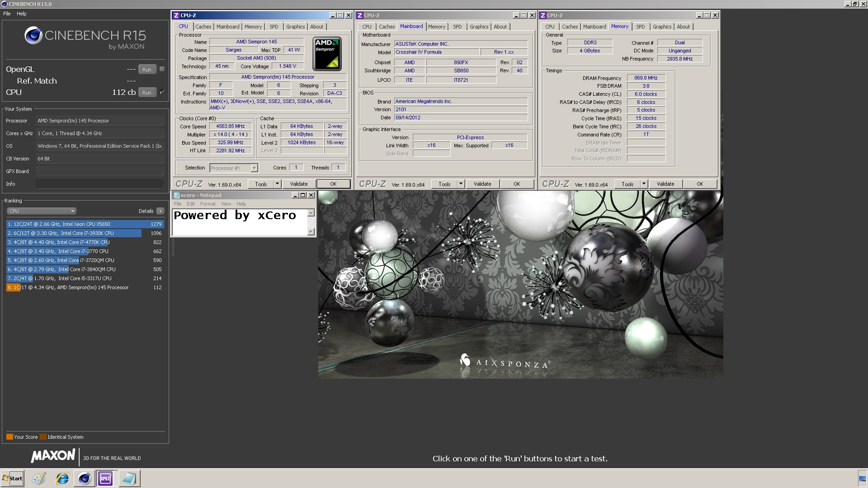Run the OpenGL benchmark

pos(147,70)
